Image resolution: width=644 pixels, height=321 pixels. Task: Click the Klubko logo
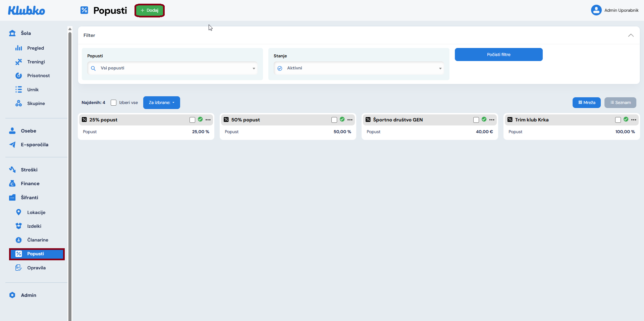click(26, 11)
